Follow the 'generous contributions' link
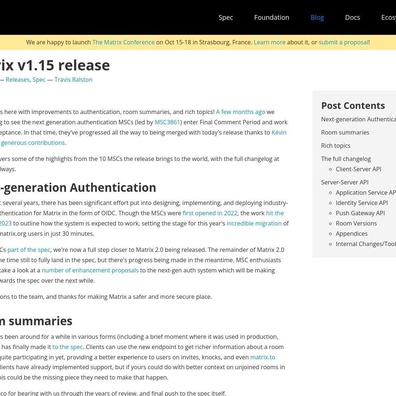396x396 pixels. pos(33,143)
